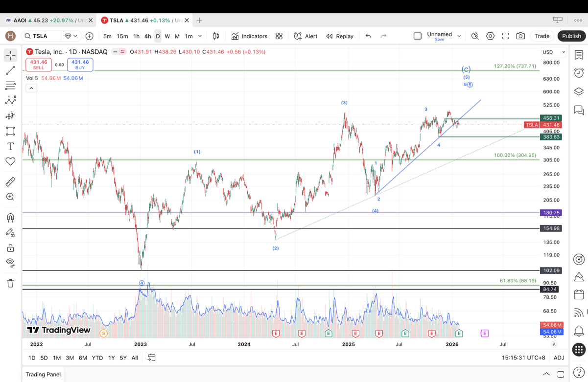
Task: Enter fullscreen mode
Action: [505, 36]
